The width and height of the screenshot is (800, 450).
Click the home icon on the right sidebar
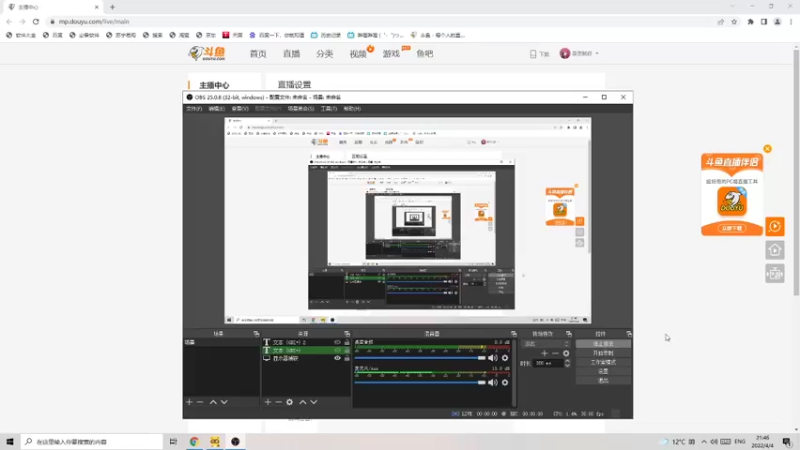coord(774,250)
